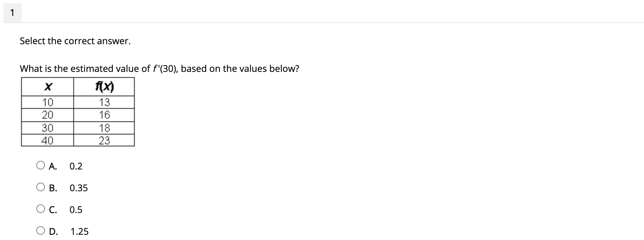Click the answer value 0.35
The width and height of the screenshot is (644, 240).
(x=79, y=188)
